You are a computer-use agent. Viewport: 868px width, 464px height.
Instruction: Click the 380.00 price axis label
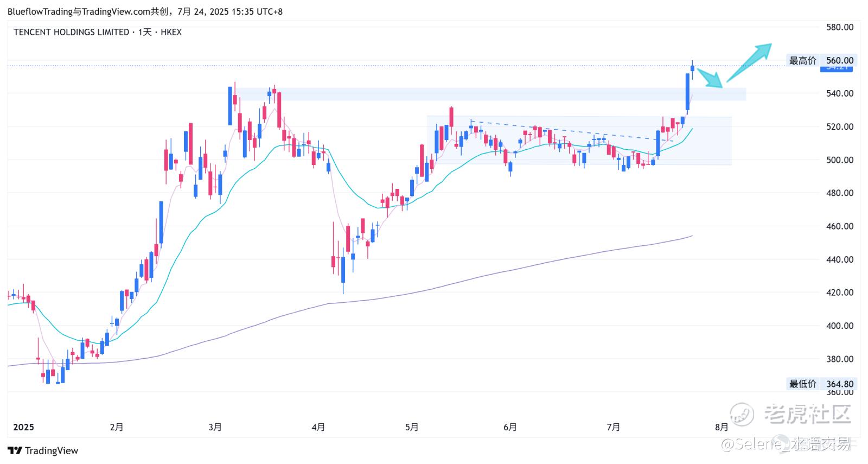click(840, 359)
